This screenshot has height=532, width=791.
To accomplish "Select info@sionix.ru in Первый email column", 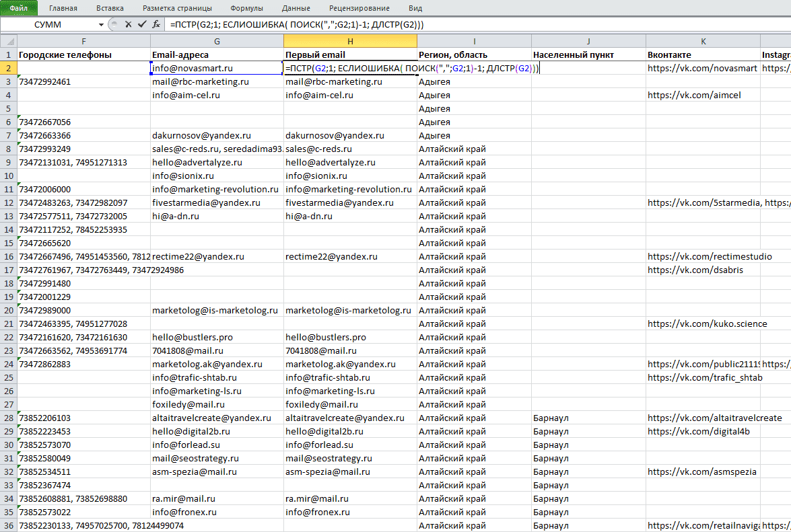I will (350, 176).
